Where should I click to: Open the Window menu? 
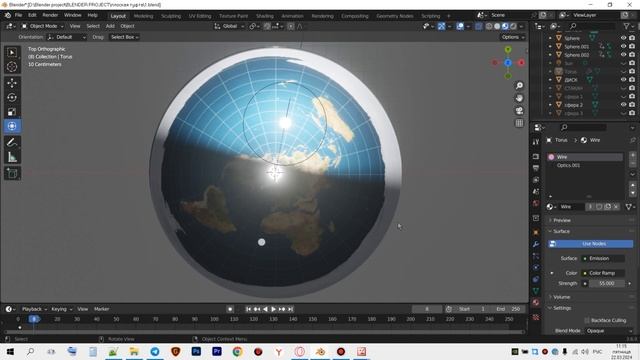click(73, 15)
